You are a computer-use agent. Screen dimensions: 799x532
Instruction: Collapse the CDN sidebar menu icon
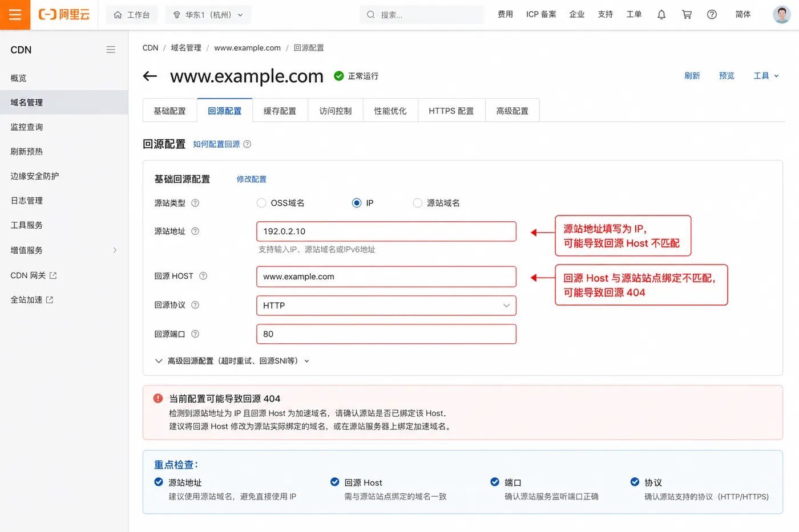coord(111,50)
